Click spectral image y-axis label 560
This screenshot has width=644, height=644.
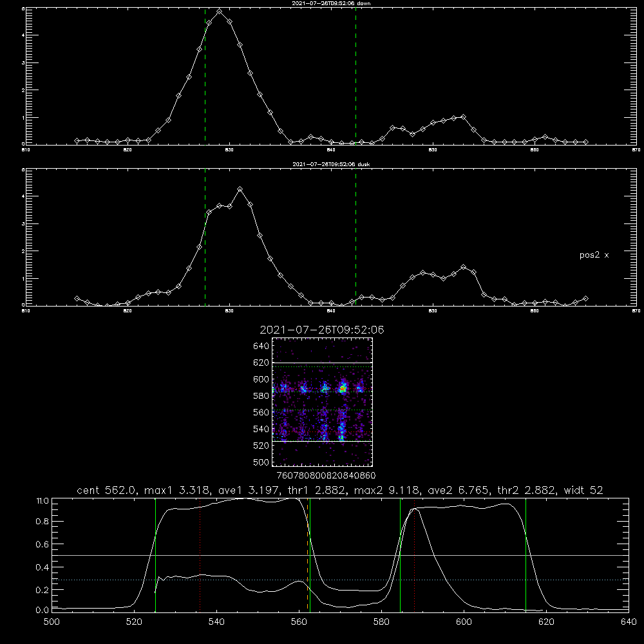coord(261,412)
